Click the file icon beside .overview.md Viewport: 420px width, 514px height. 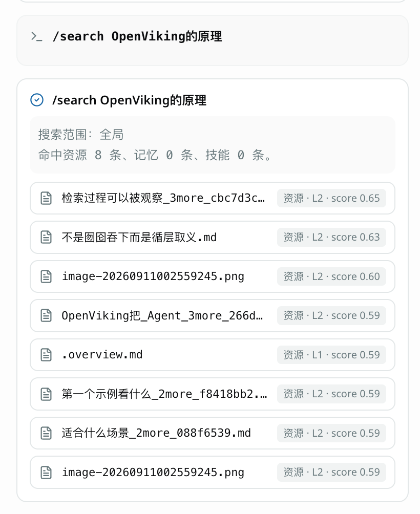[46, 355]
